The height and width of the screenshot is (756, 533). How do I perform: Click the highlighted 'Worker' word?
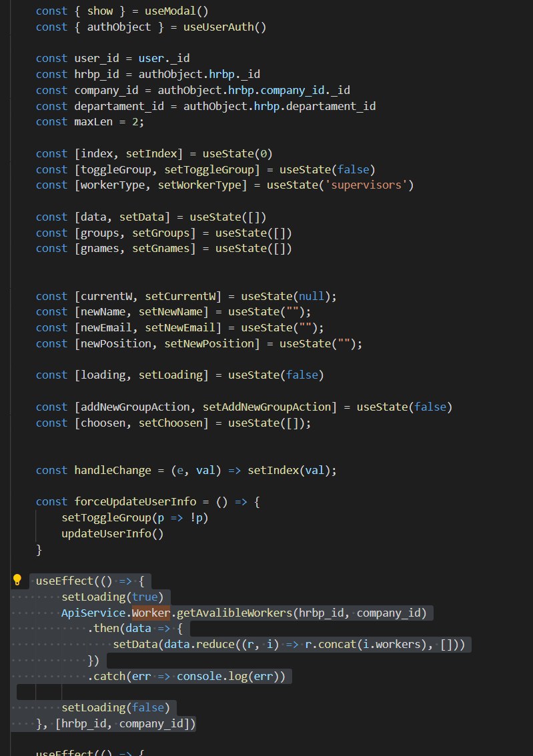point(151,613)
